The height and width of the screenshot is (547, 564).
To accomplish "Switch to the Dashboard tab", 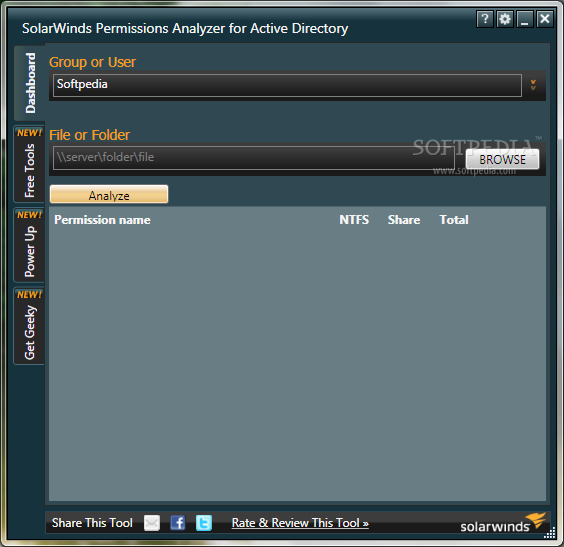I will (x=30, y=83).
